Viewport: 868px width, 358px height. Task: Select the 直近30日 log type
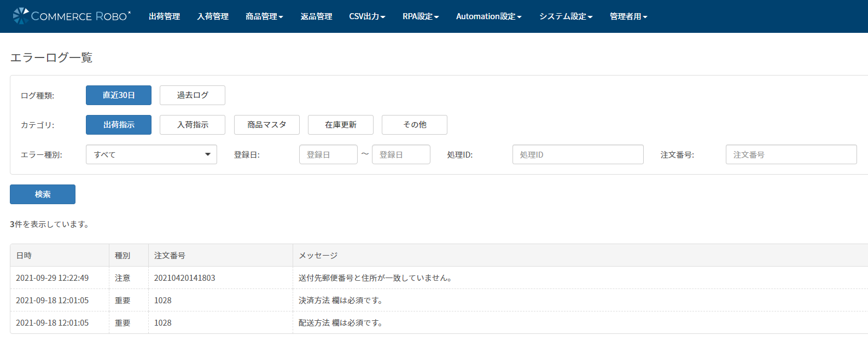[119, 95]
